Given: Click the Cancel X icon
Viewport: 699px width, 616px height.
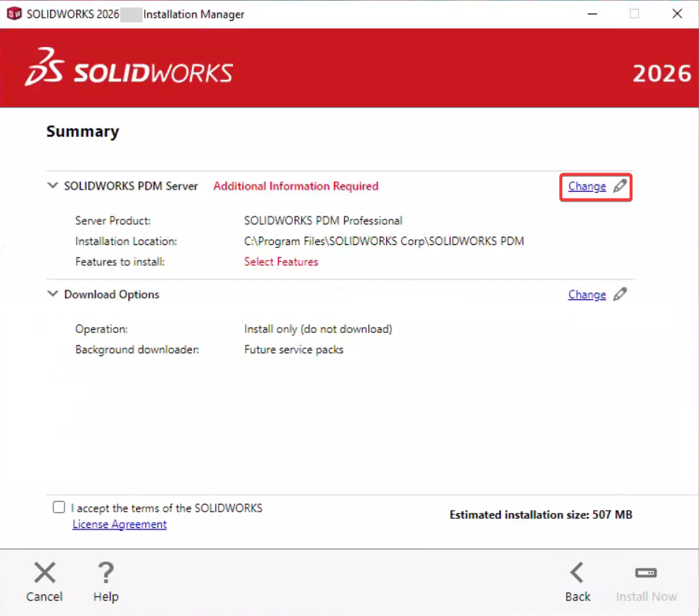Looking at the screenshot, I should (44, 572).
